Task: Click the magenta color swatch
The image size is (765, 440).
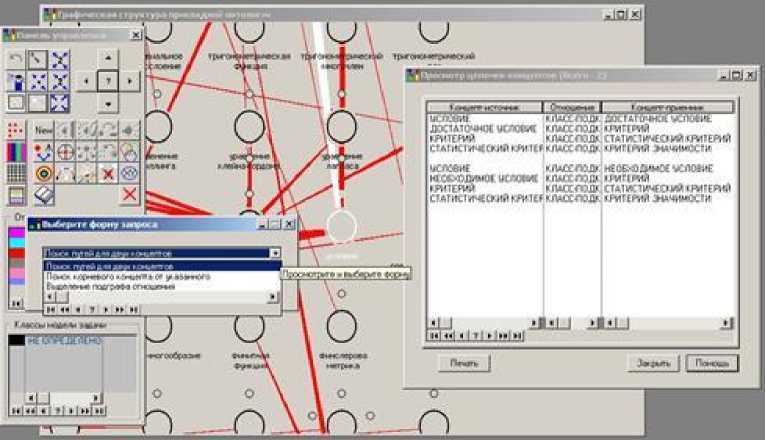Action: click(x=17, y=232)
